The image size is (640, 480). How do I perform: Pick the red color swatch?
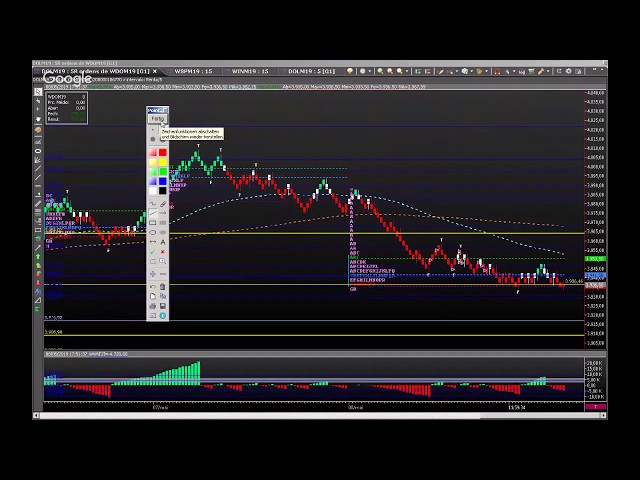pyautogui.click(x=162, y=152)
